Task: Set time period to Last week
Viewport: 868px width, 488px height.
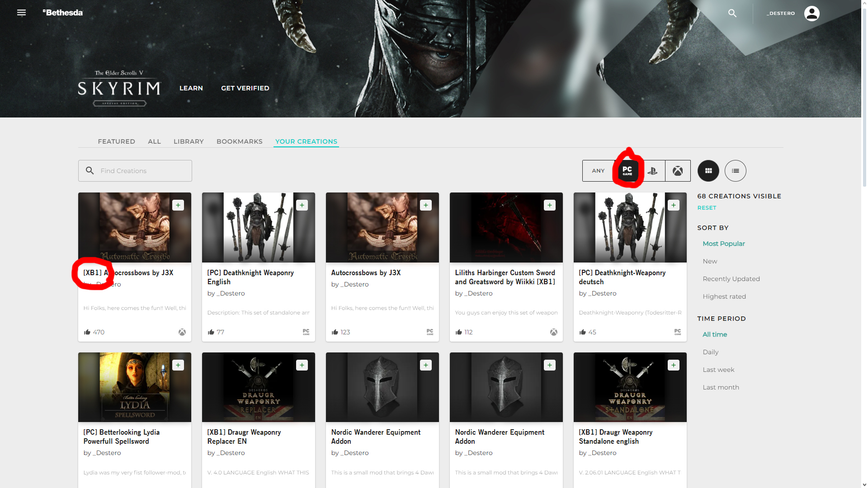Action: 718,370
